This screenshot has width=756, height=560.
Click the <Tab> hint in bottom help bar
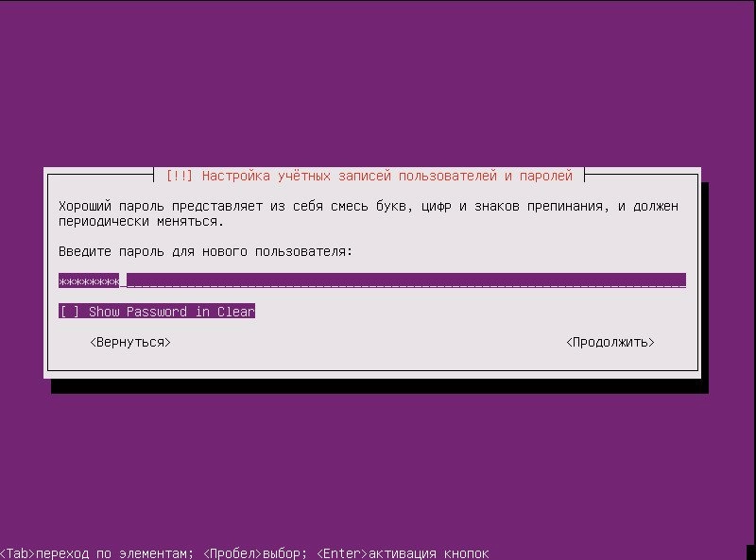point(17,552)
